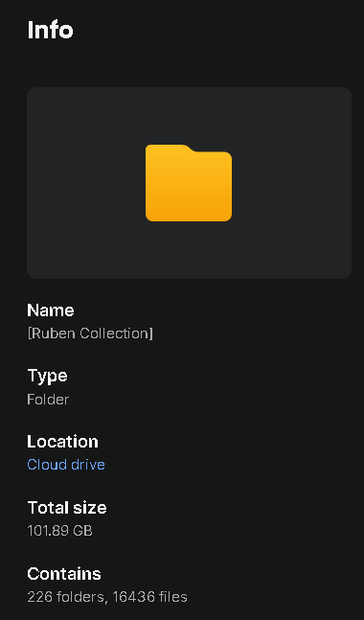The height and width of the screenshot is (620, 364).
Task: Open the Cloud drive location link
Action: tap(66, 464)
